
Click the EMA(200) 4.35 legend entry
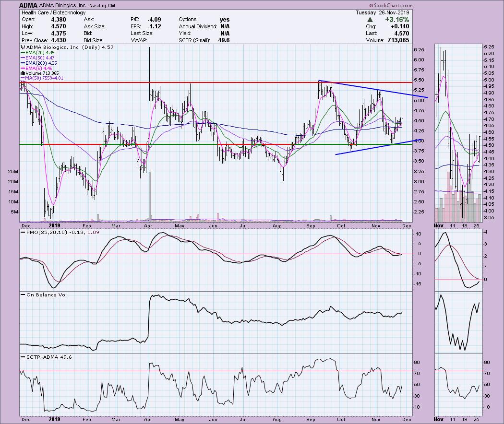38,63
